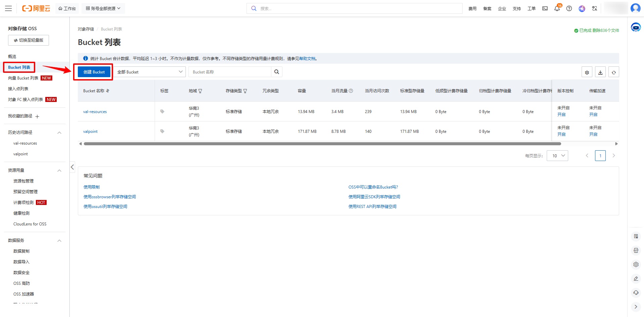Change the page size dropdown showing 10

pos(557,156)
